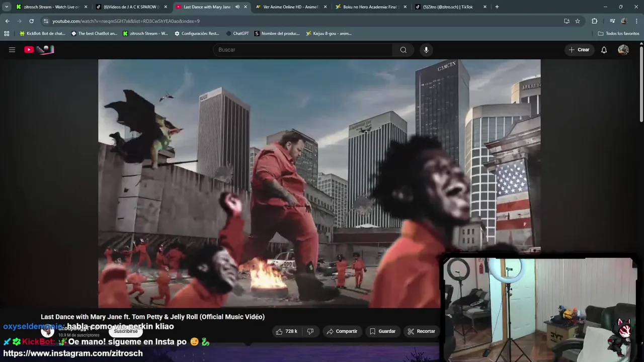The width and height of the screenshot is (644, 362).
Task: Like the video with 728 k thumbs-up
Action: point(287,331)
